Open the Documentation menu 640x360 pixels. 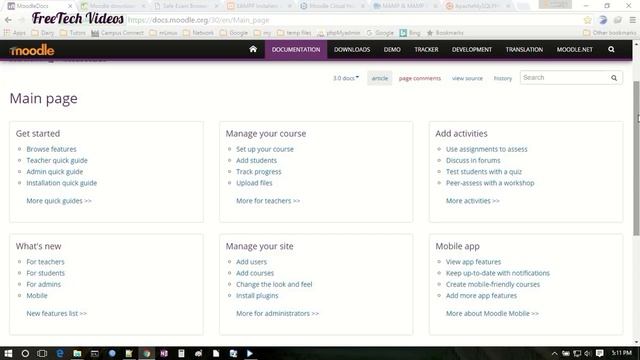pyautogui.click(x=296, y=49)
